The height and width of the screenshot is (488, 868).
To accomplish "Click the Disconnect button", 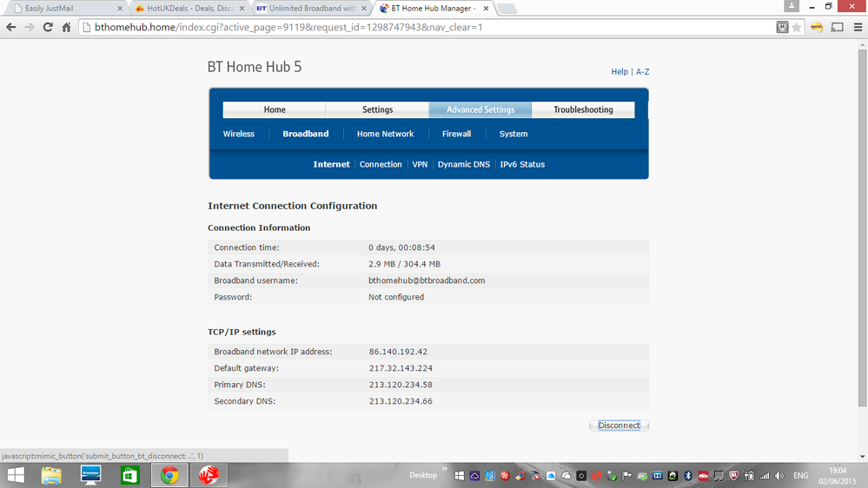I will click(619, 425).
